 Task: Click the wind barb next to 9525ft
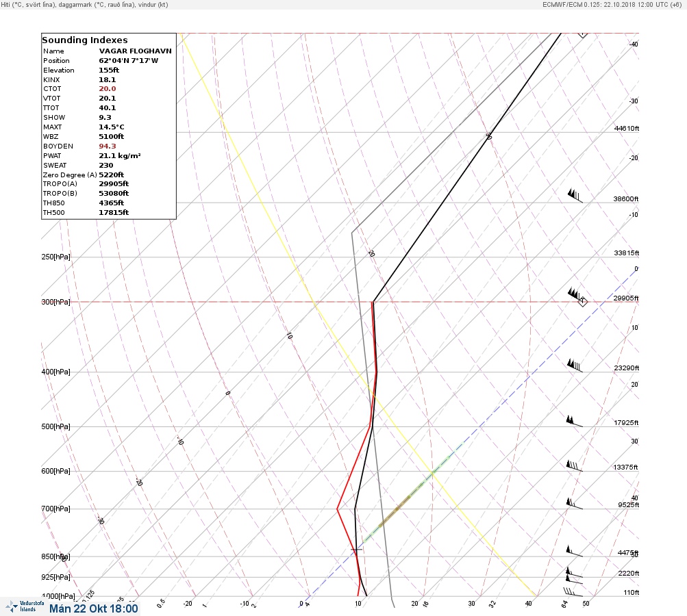(x=574, y=504)
